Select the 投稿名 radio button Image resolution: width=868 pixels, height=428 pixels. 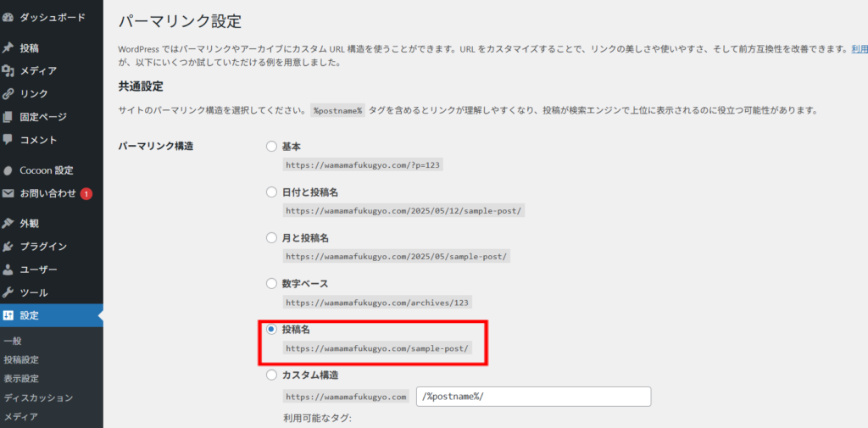(x=271, y=330)
